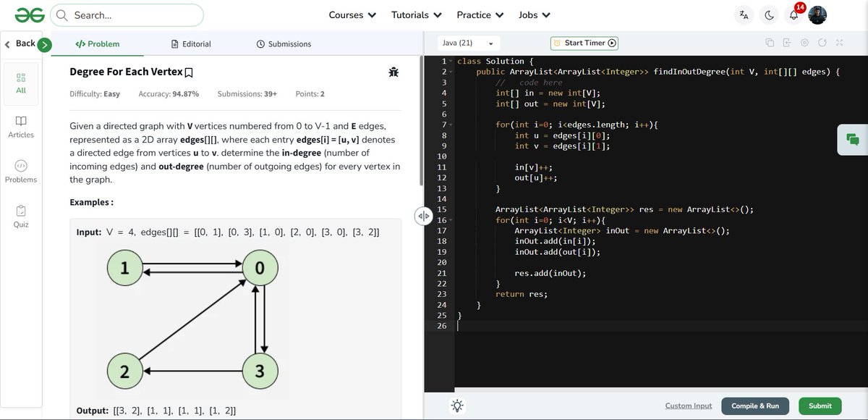
Task: Click code line 'int u = edges[i][0];'
Action: pos(562,135)
